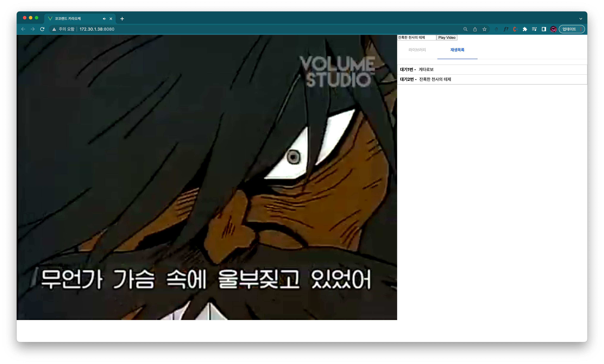604x364 pixels.
Task: Open the media control playlist icon
Action: (534, 29)
